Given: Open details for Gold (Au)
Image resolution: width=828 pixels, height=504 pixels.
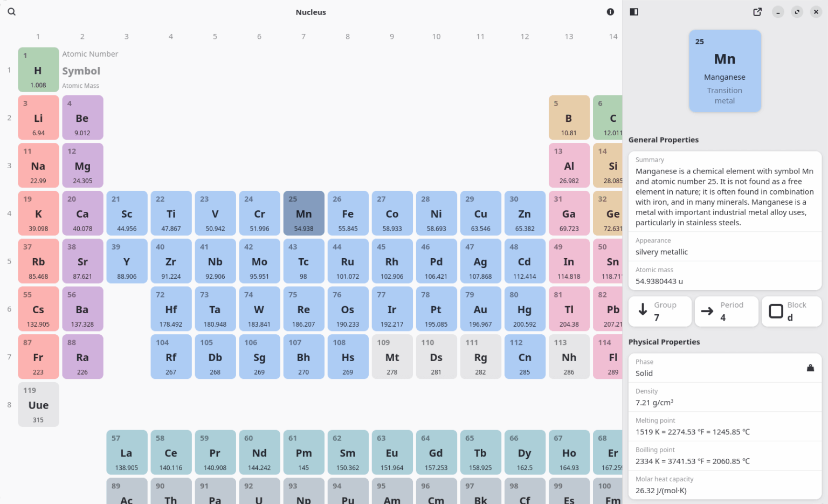Looking at the screenshot, I should pos(480,309).
